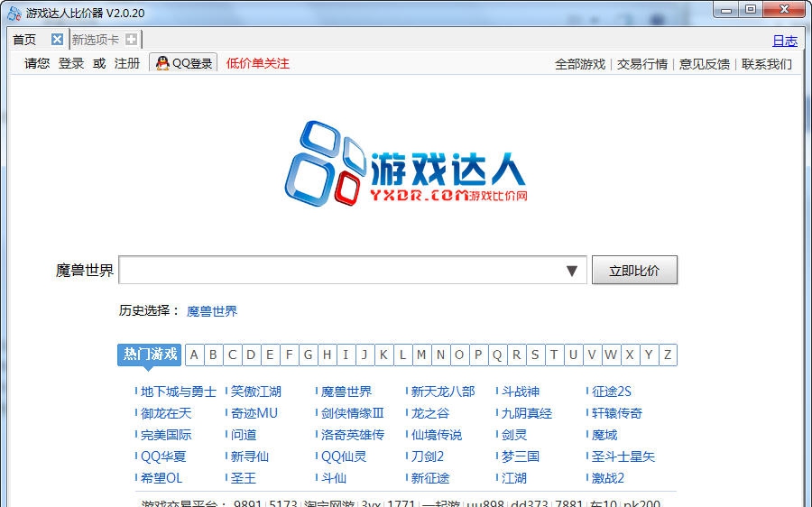This screenshot has height=507, width=812.
Task: Open the 低价单关注 link
Action: click(x=257, y=63)
